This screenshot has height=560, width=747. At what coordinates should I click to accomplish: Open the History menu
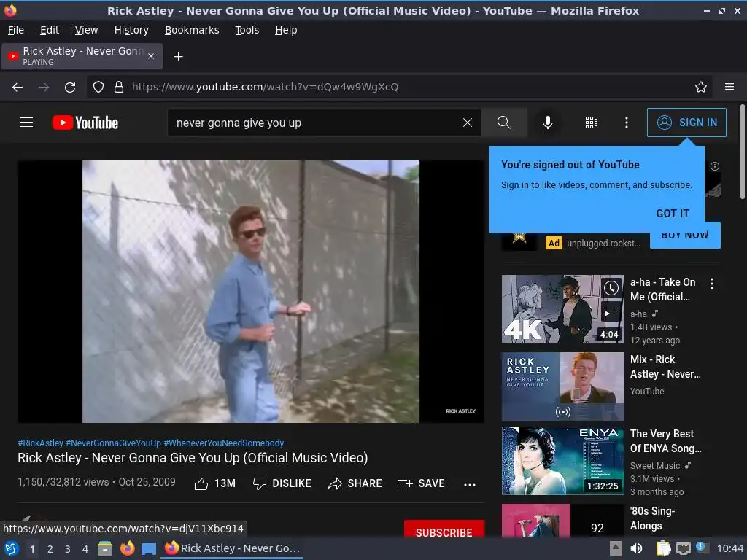click(x=131, y=30)
